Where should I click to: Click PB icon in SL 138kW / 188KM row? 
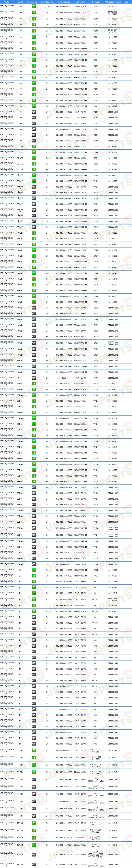point(34,576)
